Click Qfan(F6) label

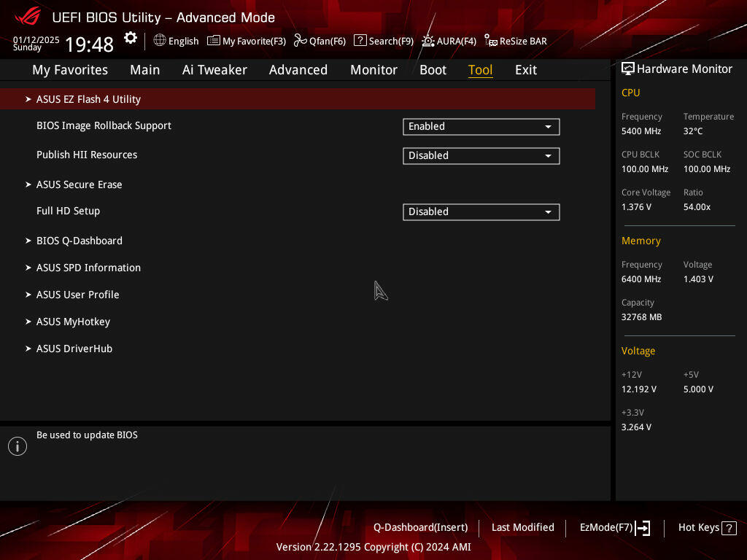328,42
